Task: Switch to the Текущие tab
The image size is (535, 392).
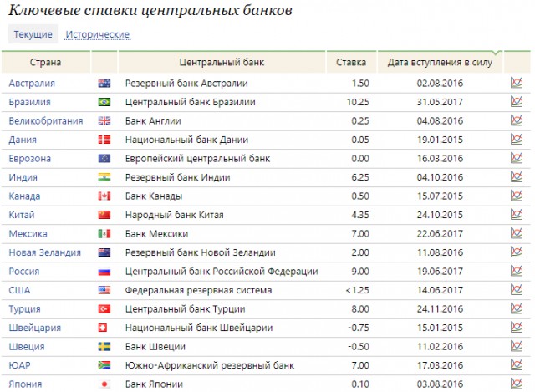Action: tap(33, 34)
